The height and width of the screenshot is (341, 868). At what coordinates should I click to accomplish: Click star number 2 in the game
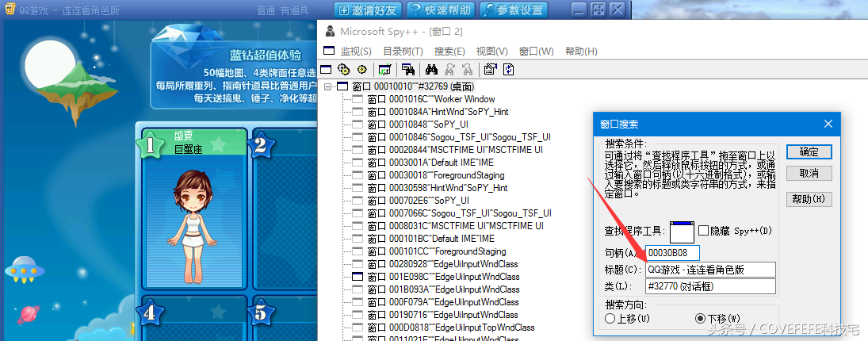[x=260, y=145]
